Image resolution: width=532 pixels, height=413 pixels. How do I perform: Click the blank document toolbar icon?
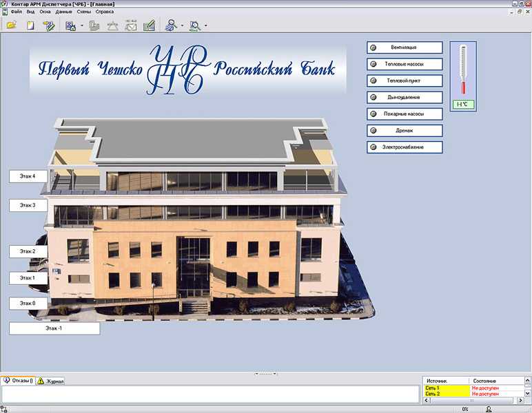pos(30,25)
